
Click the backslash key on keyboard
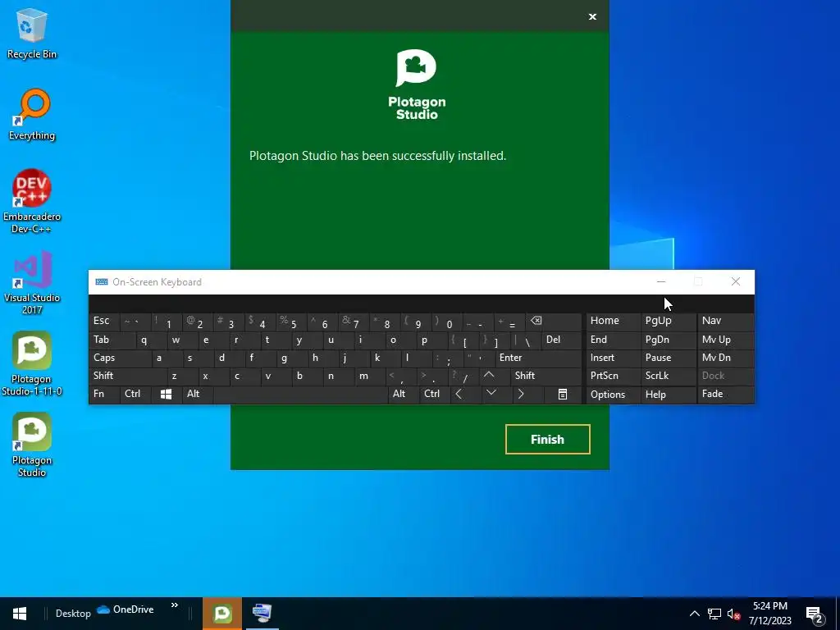click(526, 340)
